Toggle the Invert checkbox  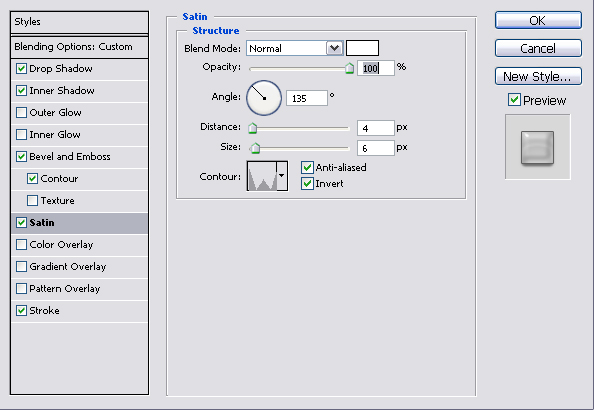pyautogui.click(x=307, y=184)
